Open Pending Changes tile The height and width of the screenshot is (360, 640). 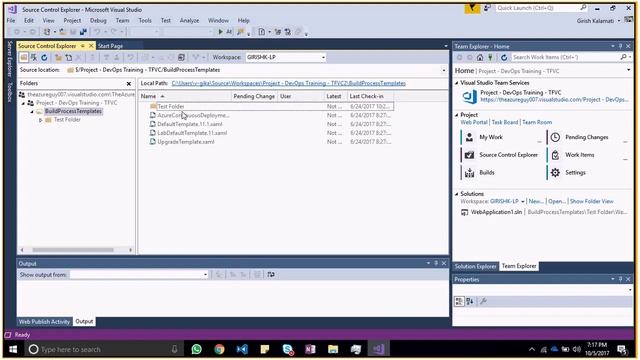(x=588, y=137)
